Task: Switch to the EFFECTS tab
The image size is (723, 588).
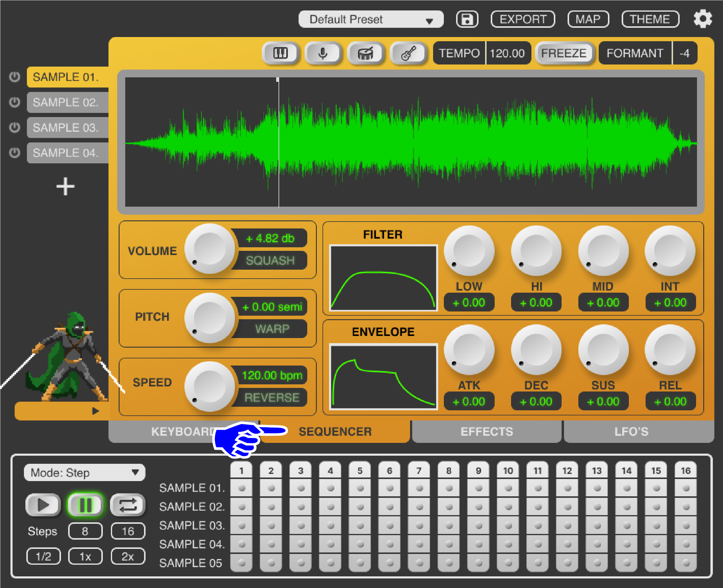Action: point(486,431)
